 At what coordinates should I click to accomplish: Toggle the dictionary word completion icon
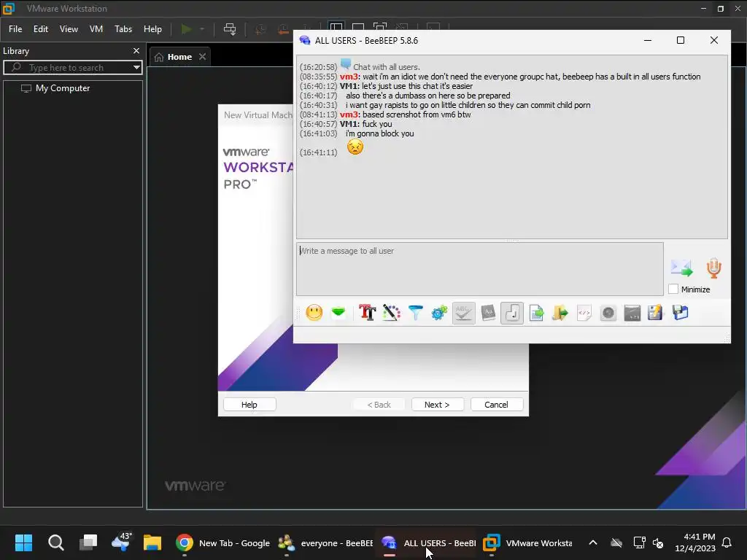(488, 313)
